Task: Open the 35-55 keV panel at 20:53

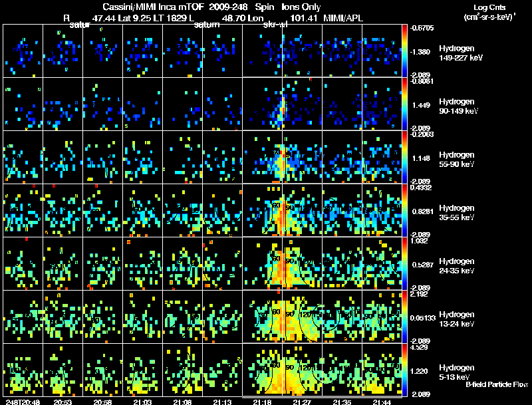Action: pos(63,211)
